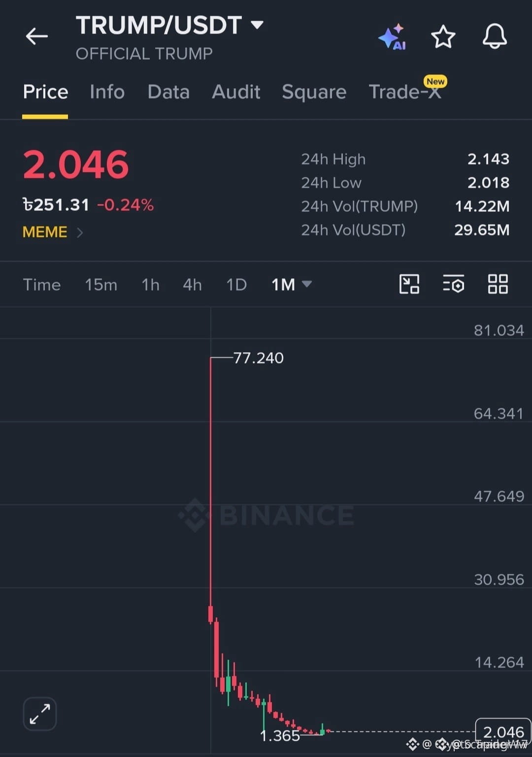Viewport: 532px width, 757px height.
Task: Select the 1D chart interval
Action: (236, 285)
